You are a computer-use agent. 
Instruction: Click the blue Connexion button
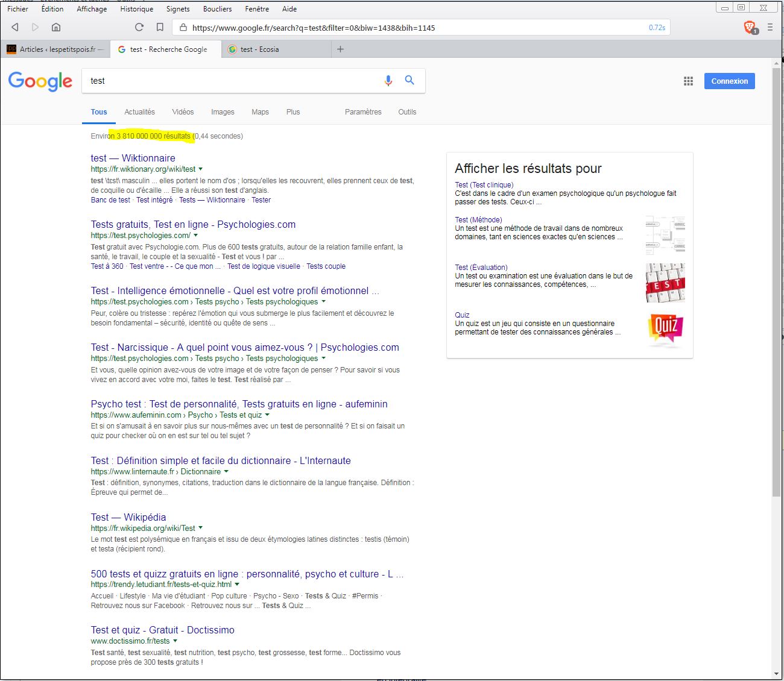pyautogui.click(x=729, y=81)
